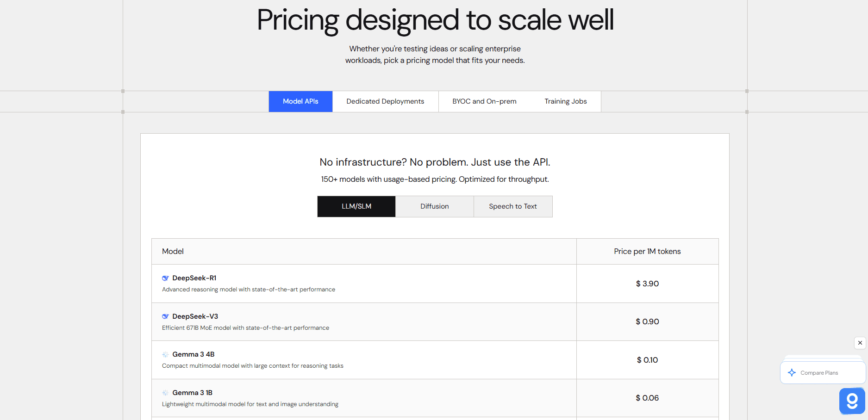868x420 pixels.
Task: Click the whale icon next to DeepSeek-V3
Action: coord(165,316)
